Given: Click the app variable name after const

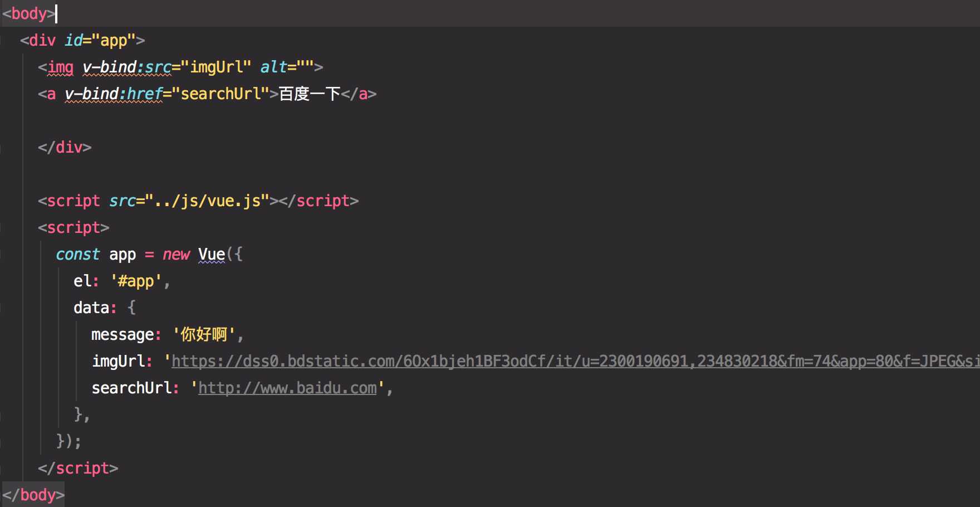Looking at the screenshot, I should click(122, 254).
